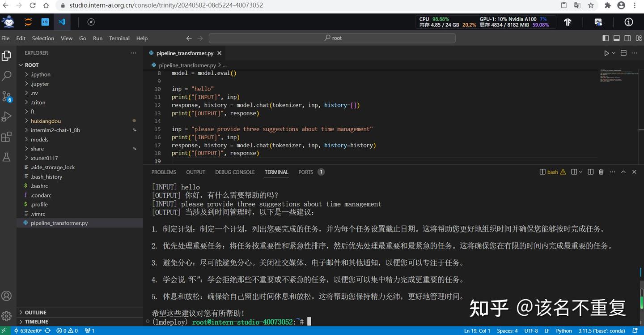Screen dimensions: 644x335
Task: Run the Python file with play icon
Action: 606,53
